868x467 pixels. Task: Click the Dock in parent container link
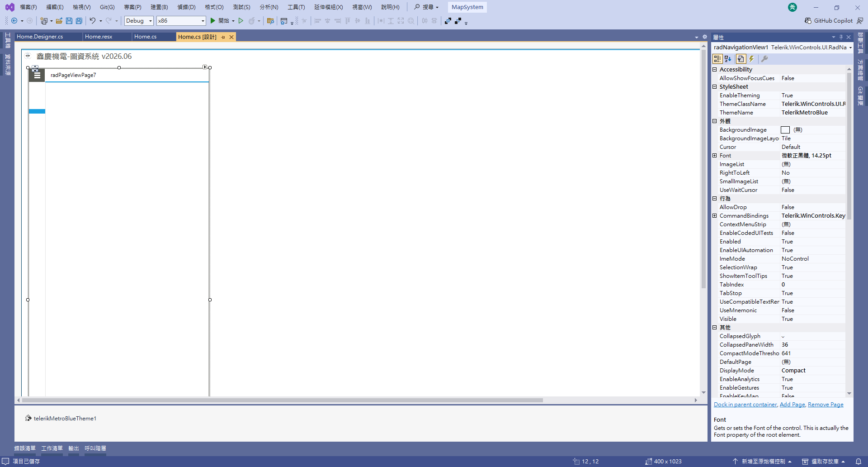tap(745, 405)
